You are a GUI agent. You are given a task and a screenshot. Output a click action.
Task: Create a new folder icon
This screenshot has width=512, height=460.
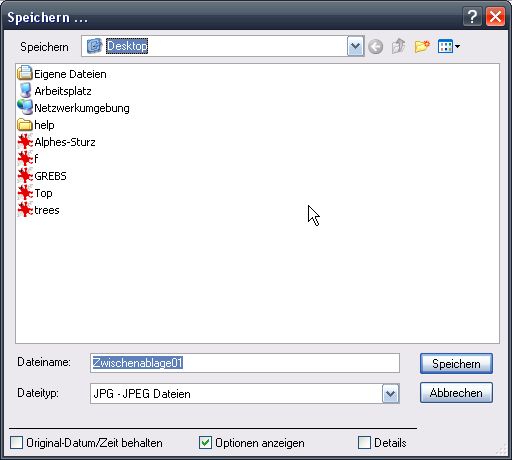click(422, 46)
